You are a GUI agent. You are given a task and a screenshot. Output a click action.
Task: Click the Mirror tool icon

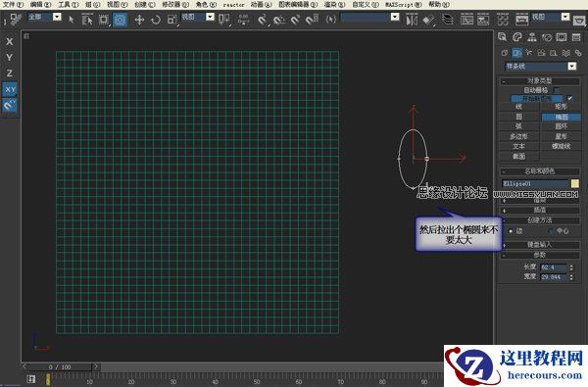pos(412,20)
